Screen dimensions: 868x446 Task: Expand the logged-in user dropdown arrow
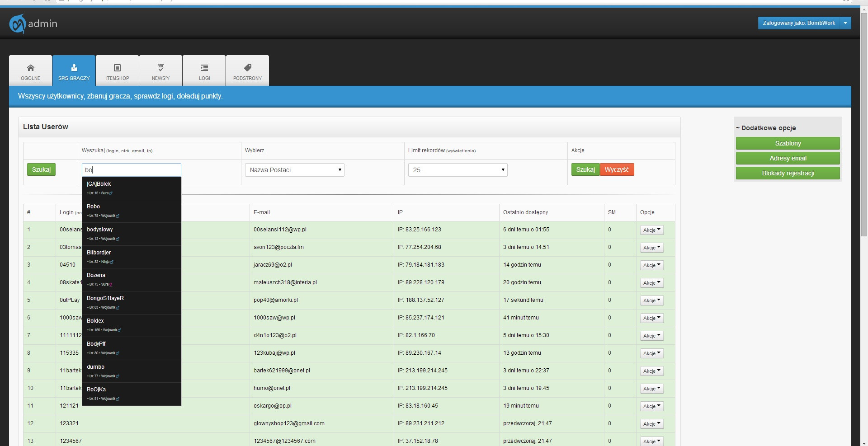coord(845,23)
